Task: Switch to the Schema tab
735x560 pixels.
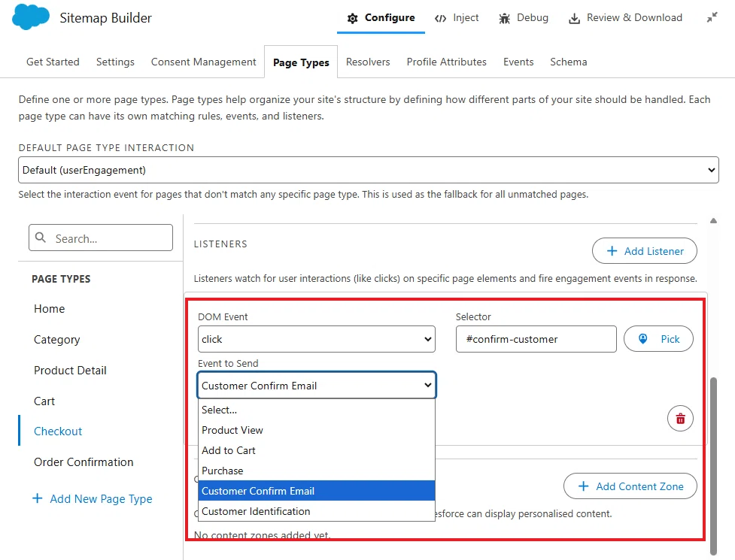Action: (x=569, y=62)
